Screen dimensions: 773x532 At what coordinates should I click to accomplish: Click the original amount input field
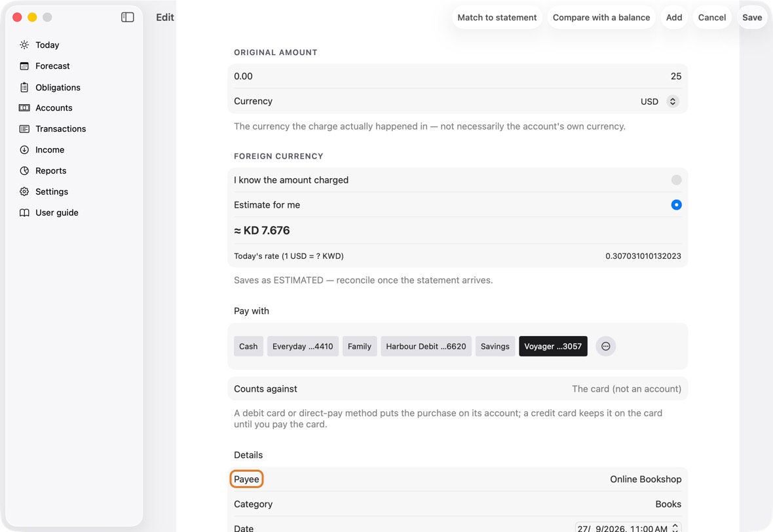pos(457,77)
